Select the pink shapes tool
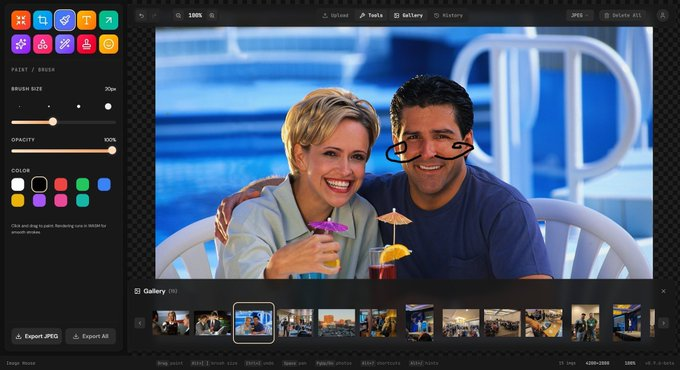The width and height of the screenshot is (680, 370). coord(42,44)
